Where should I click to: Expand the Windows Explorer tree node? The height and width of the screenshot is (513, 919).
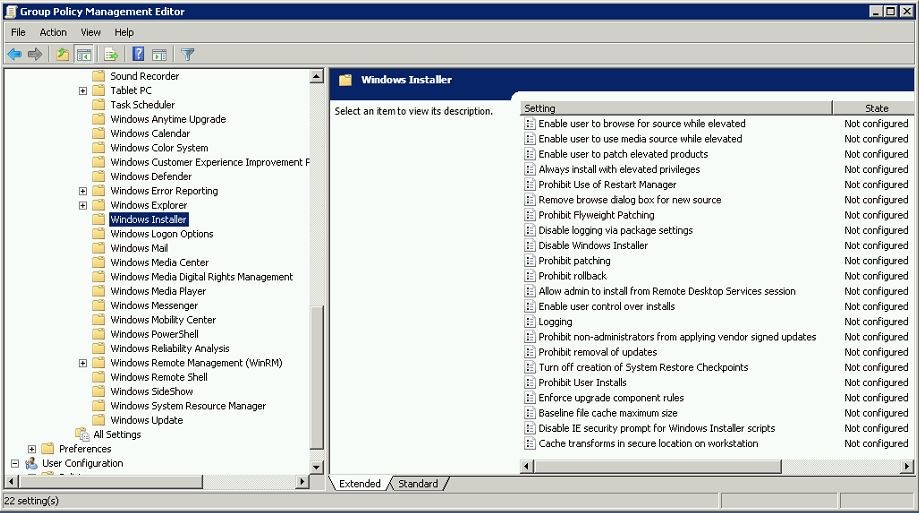click(83, 205)
